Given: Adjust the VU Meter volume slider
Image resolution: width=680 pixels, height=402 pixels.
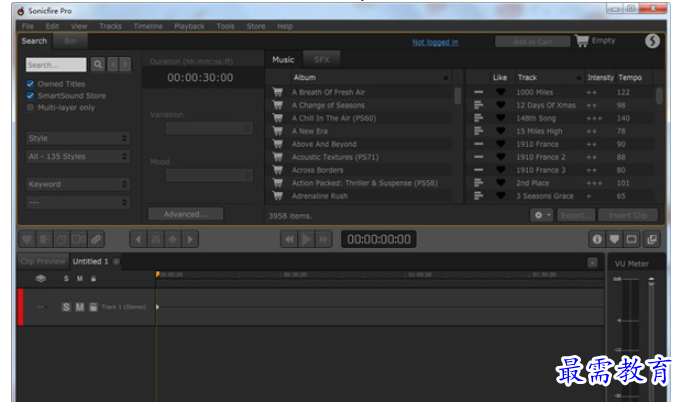Looking at the screenshot, I should tap(651, 281).
